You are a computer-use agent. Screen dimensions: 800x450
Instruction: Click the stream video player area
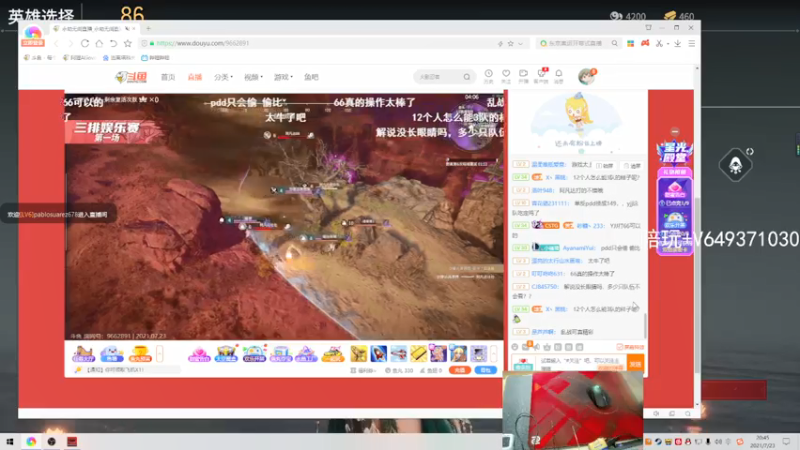284,216
